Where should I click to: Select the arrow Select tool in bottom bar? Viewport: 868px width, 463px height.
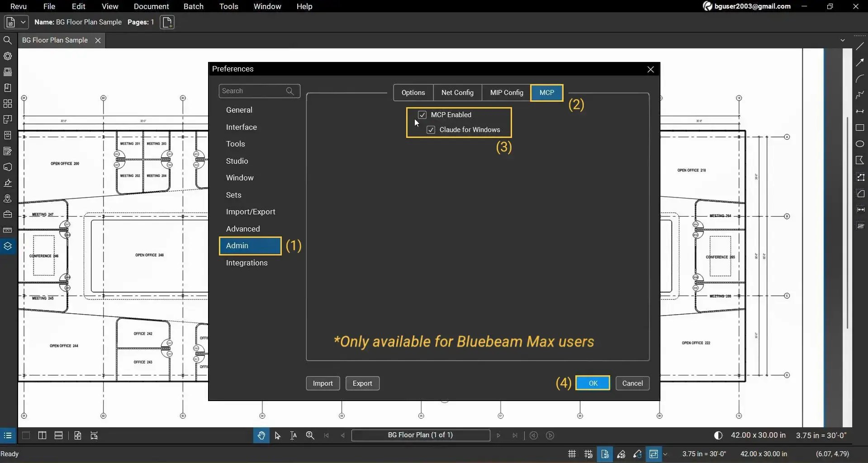point(277,435)
